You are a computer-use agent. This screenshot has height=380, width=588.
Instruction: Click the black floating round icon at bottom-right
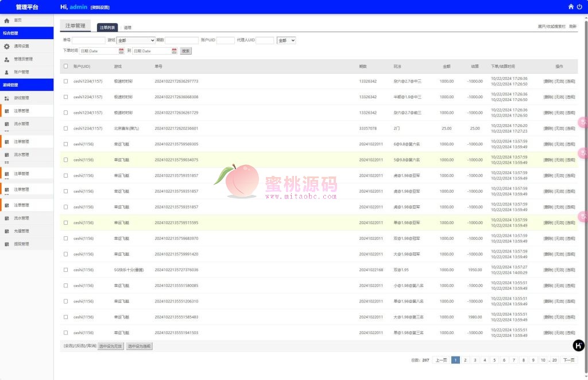point(579,346)
